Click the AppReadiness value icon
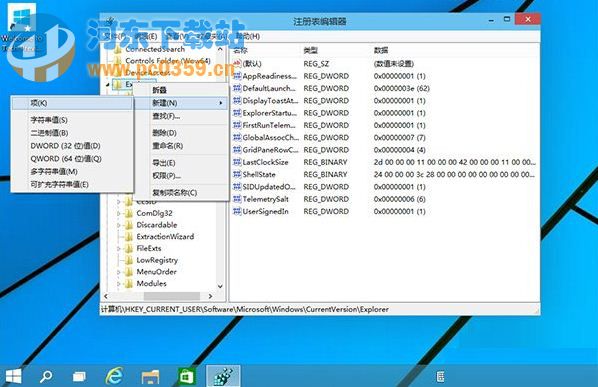 pos(237,76)
